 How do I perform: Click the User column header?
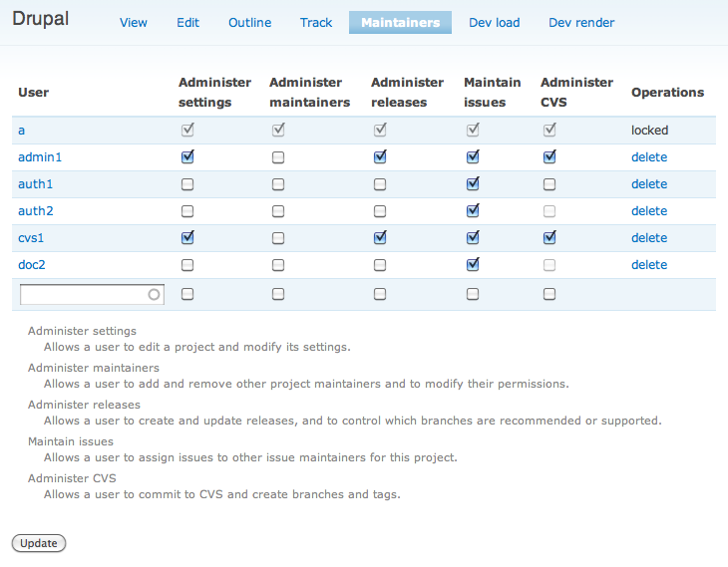click(x=34, y=93)
